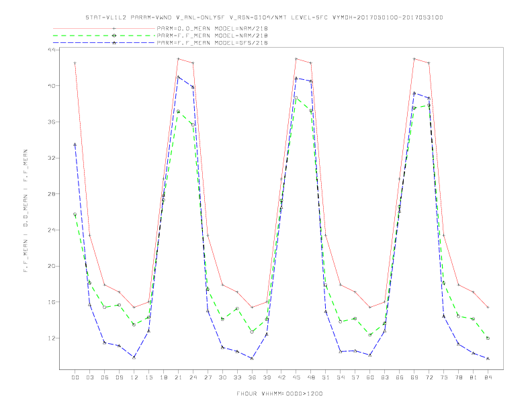Viewport: 532px width, 411px height.
Task: Click x-axis forecast hour label 42
Action: (x=281, y=377)
